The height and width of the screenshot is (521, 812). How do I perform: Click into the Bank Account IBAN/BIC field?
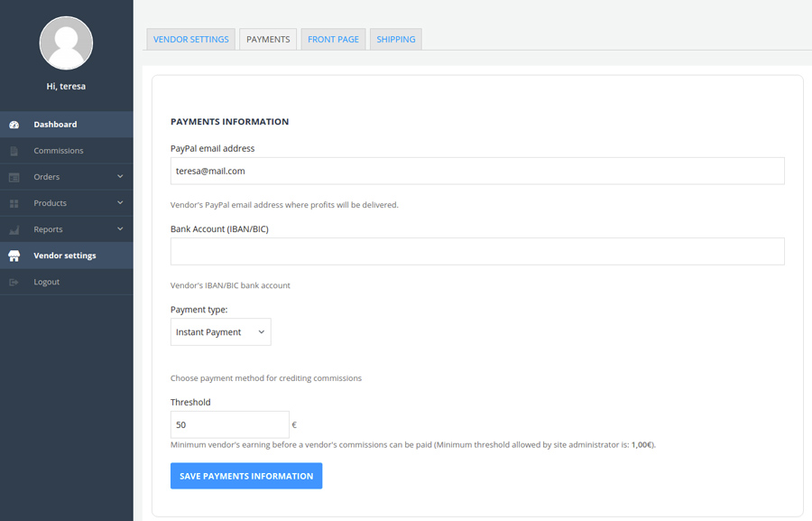[476, 251]
